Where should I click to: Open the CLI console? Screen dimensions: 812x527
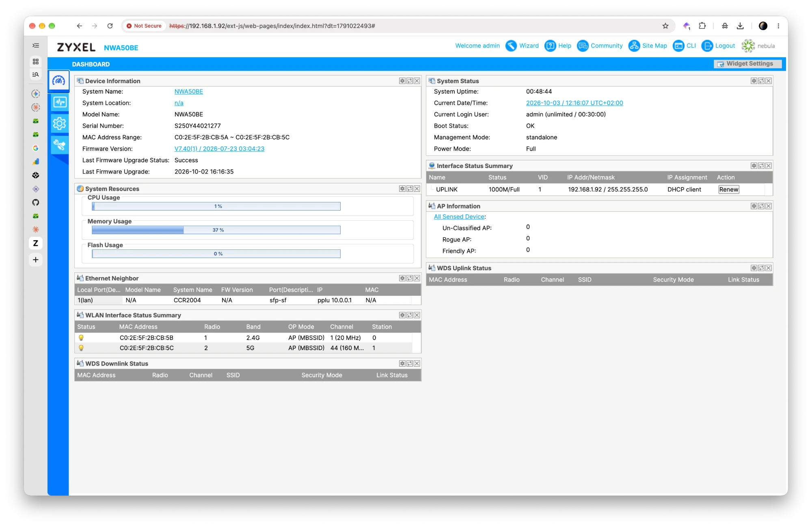coord(685,46)
